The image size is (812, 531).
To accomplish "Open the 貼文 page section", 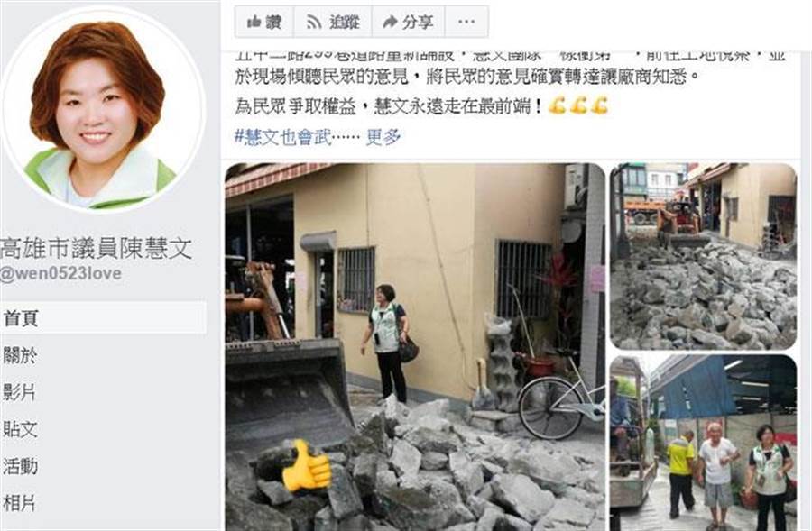I will [x=20, y=429].
